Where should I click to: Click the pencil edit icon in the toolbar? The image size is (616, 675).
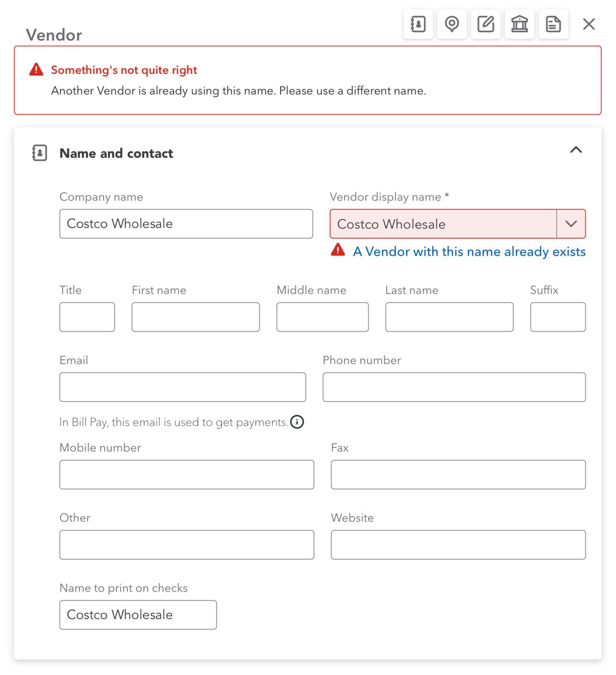(x=486, y=24)
